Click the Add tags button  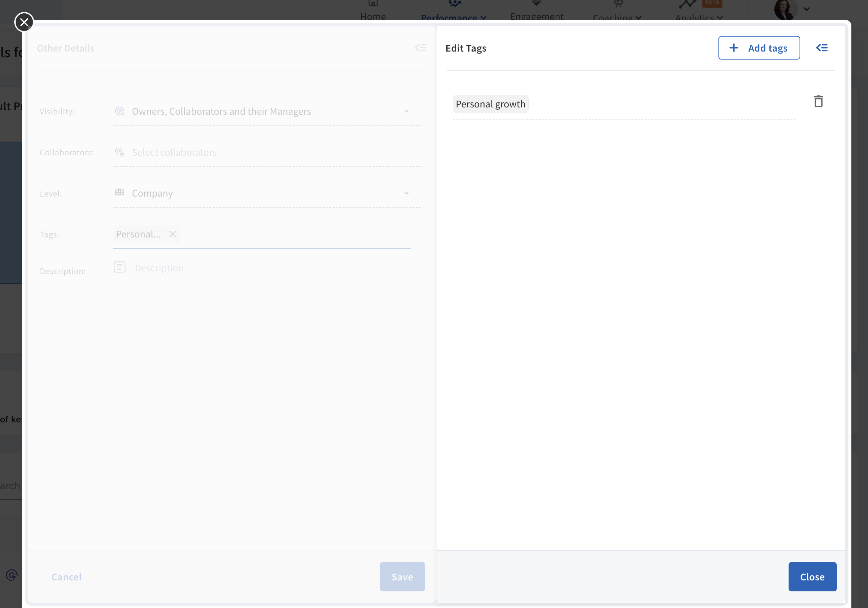pyautogui.click(x=759, y=48)
